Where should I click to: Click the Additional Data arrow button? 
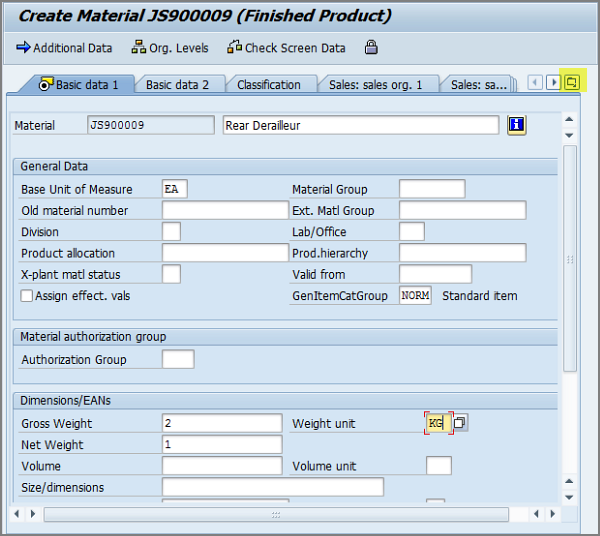tap(64, 48)
